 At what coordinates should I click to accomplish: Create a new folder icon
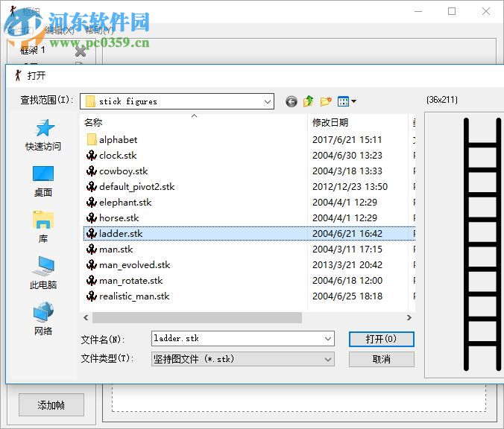coord(326,101)
